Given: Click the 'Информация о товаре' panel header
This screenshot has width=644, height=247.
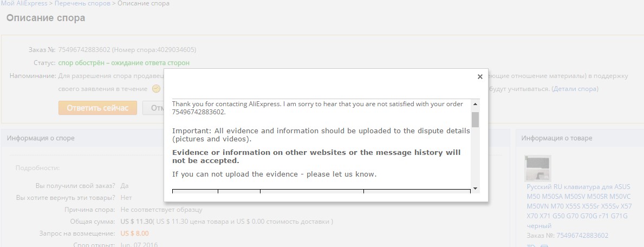Looking at the screenshot, I should 556,138.
